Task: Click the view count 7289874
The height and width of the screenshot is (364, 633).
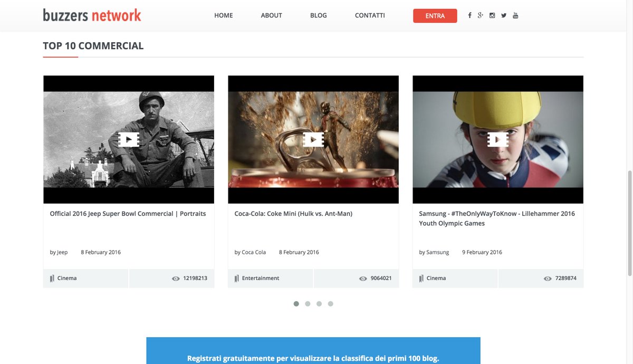Action: (566, 278)
